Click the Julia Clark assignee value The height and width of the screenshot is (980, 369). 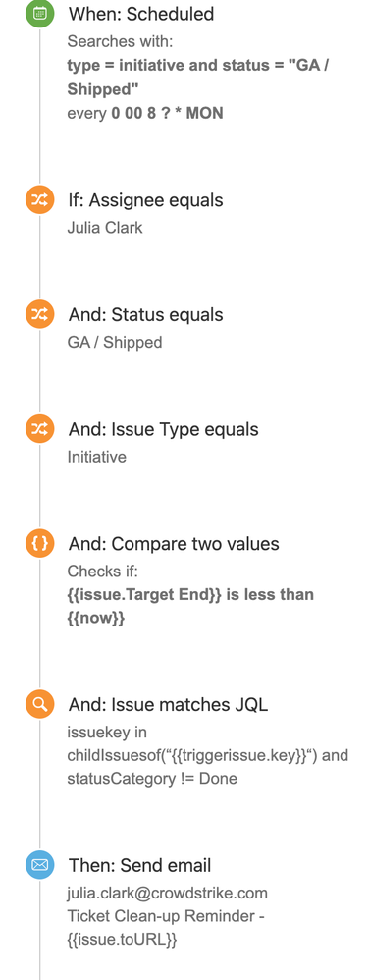coord(105,228)
